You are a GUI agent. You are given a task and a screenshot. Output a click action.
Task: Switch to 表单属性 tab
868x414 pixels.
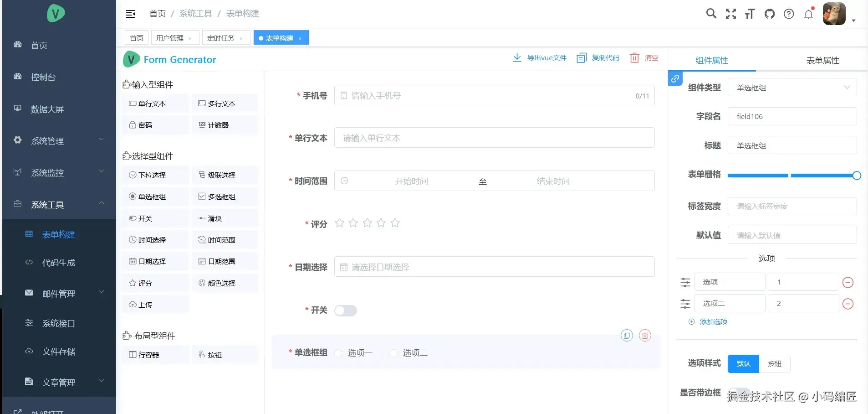pyautogui.click(x=822, y=61)
